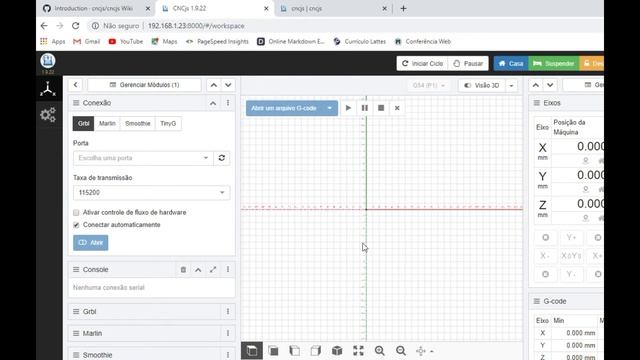
Task: Select the Marlin controller tab
Action: pos(107,123)
